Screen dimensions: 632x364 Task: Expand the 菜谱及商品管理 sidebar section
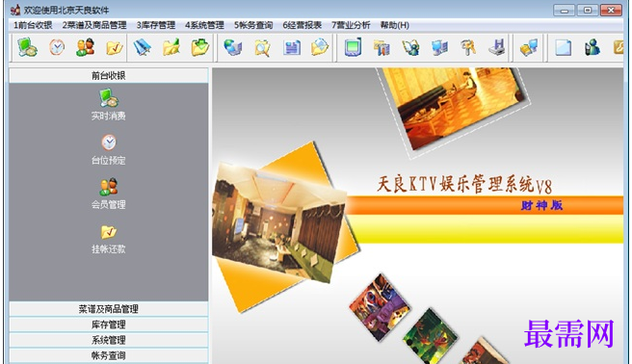[x=109, y=309]
